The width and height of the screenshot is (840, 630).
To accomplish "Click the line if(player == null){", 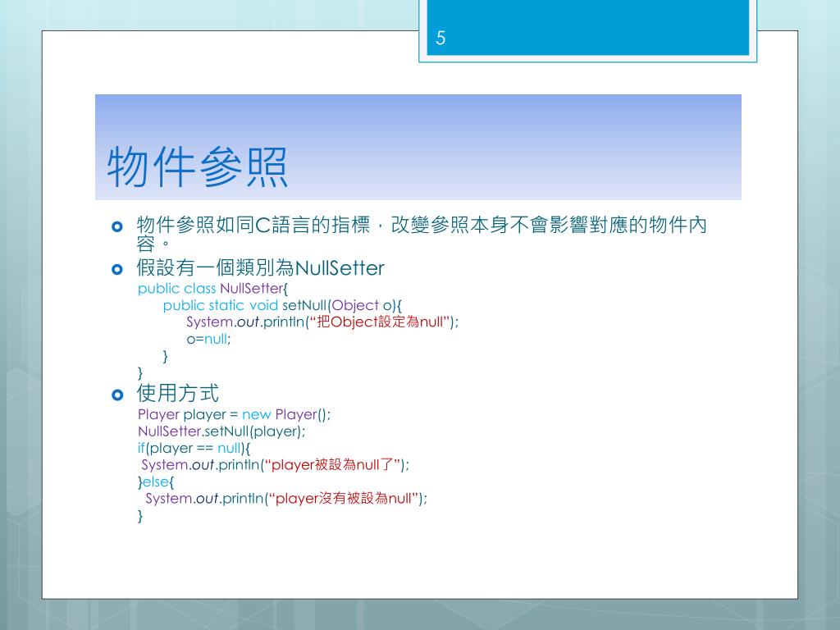I will click(x=194, y=448).
